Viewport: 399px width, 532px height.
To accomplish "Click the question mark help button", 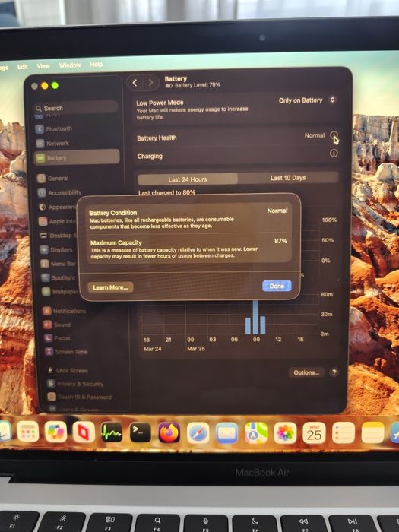I will pos(334,372).
